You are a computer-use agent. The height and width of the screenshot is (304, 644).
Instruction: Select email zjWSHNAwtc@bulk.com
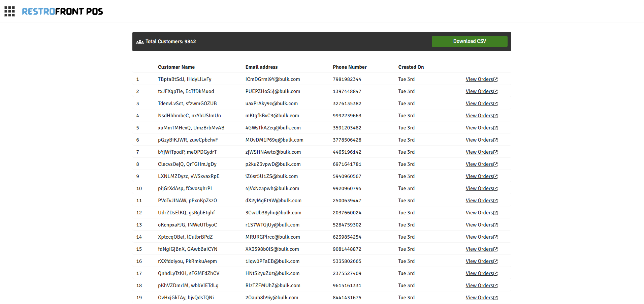click(273, 152)
